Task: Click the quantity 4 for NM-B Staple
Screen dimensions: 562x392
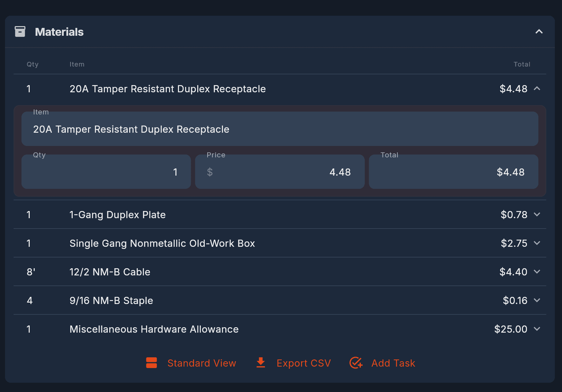Action: point(30,300)
